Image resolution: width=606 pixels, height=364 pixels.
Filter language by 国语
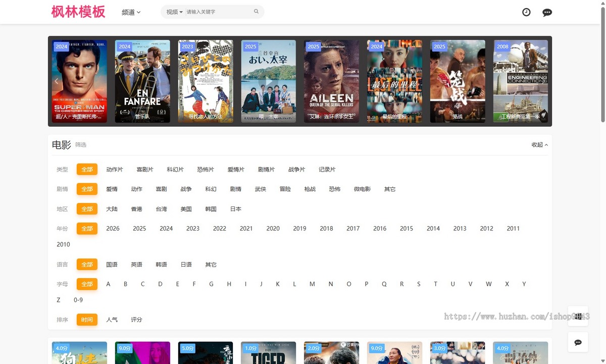[x=112, y=265]
